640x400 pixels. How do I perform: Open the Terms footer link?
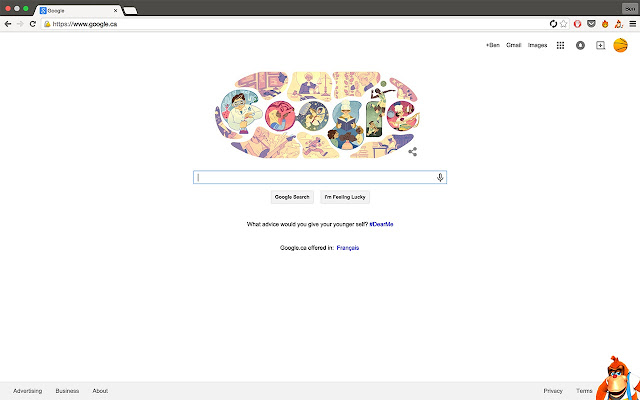coord(584,391)
